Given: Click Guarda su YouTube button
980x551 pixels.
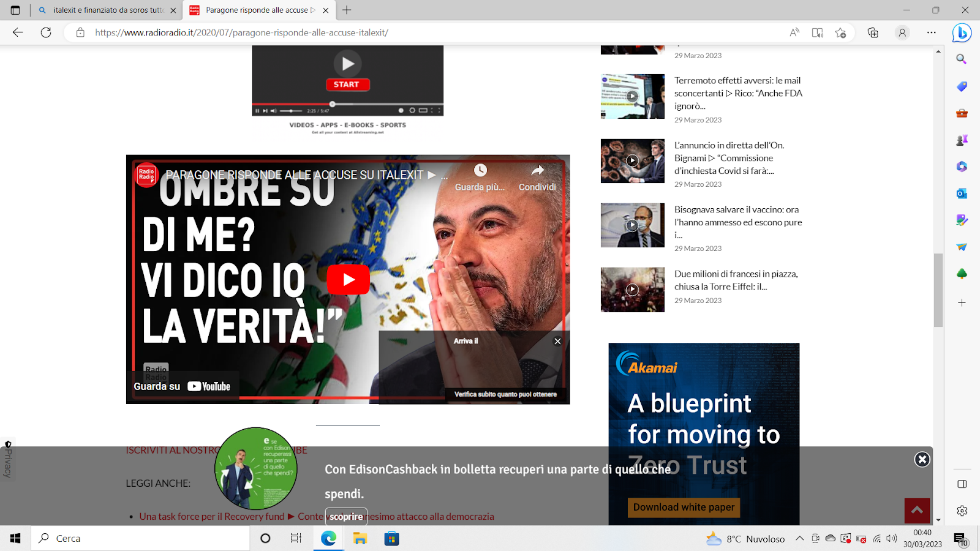Looking at the screenshot, I should [x=183, y=386].
